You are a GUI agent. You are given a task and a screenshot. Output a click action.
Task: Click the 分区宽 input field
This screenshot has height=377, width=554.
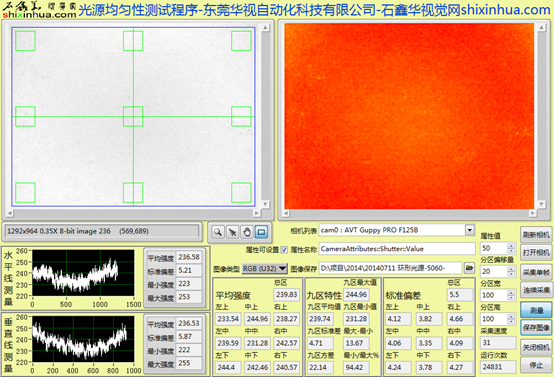(494, 295)
